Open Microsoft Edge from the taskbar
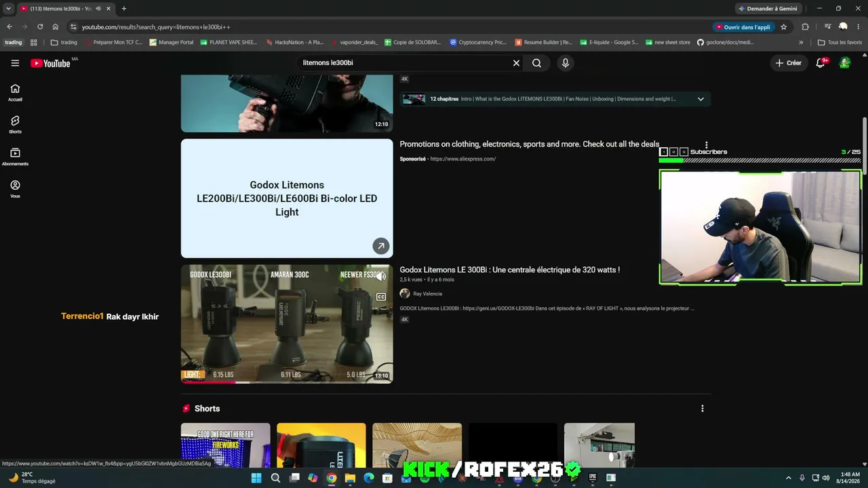 [x=368, y=478]
